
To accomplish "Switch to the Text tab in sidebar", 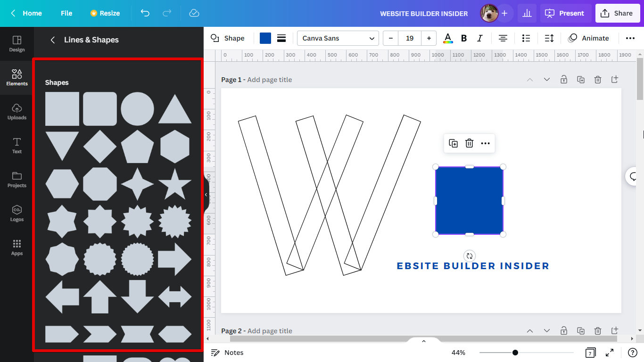I will point(17,146).
